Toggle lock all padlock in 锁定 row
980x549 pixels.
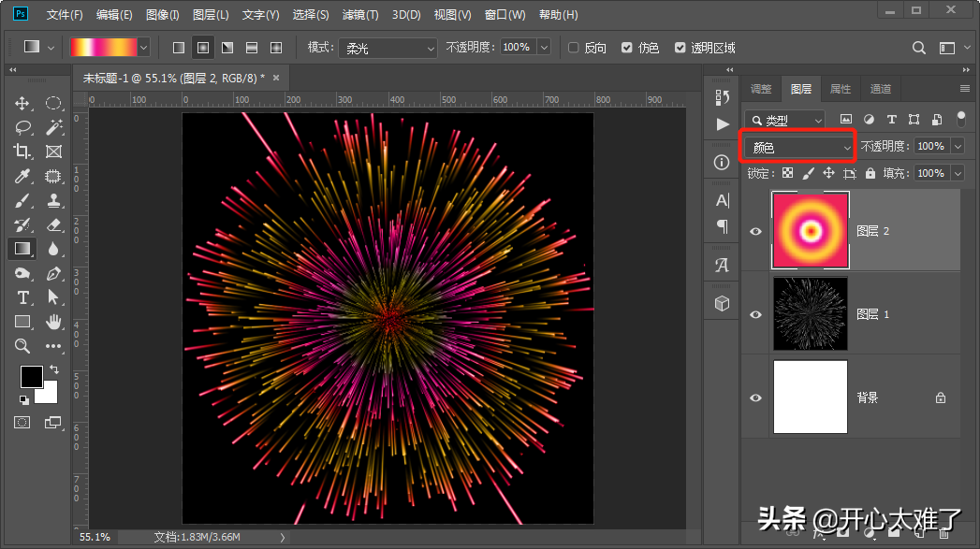[870, 173]
